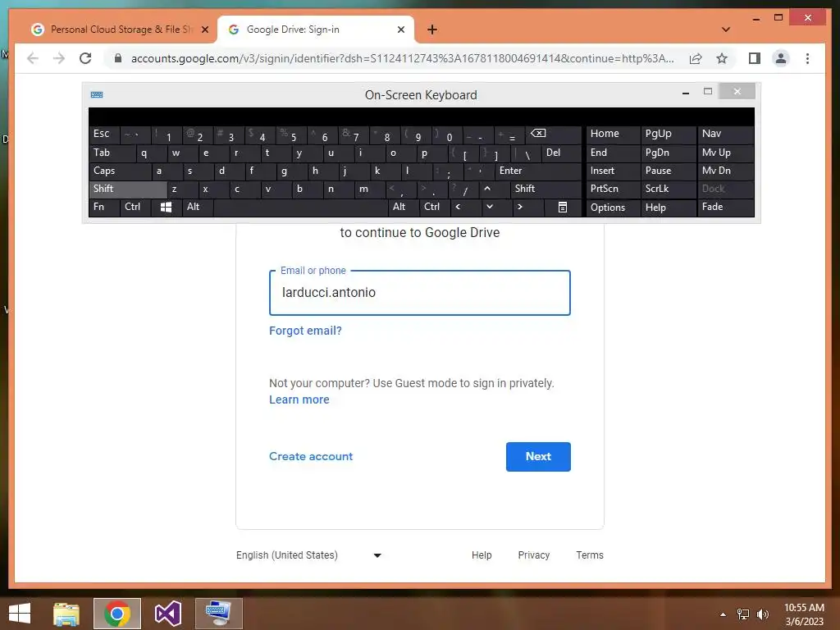Show hidden system tray icons

[723, 614]
